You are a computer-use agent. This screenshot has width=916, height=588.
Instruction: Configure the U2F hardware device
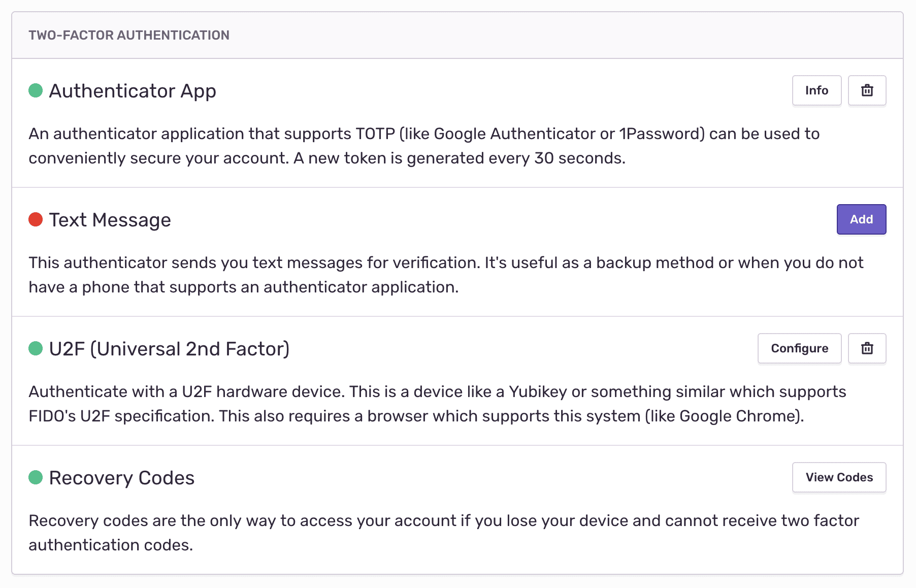coord(799,348)
